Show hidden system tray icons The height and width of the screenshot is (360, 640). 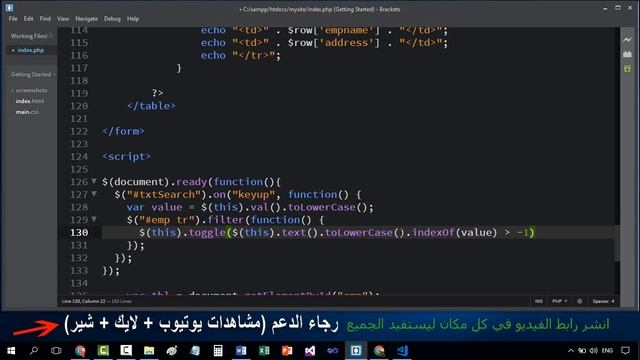point(571,351)
